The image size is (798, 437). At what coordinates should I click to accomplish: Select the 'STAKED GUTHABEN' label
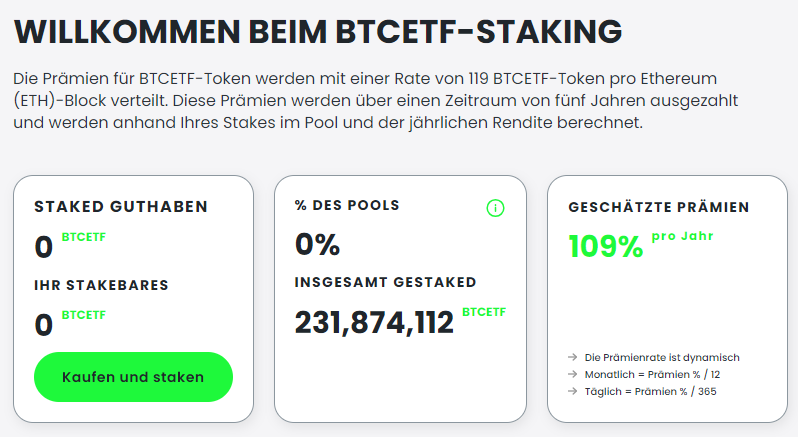coord(121,207)
